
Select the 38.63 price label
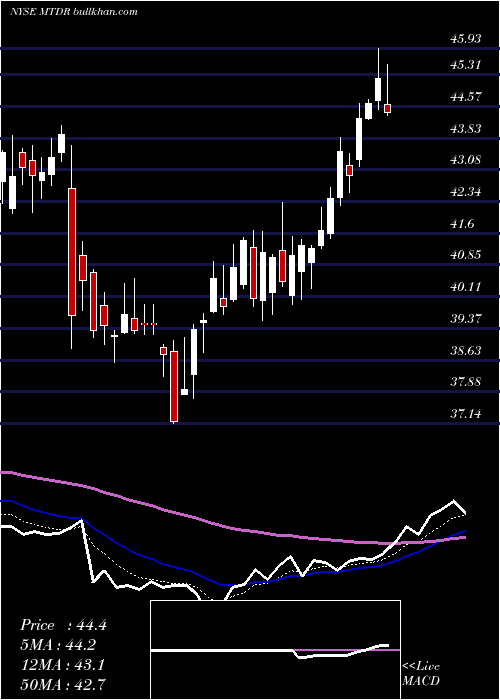point(466,350)
